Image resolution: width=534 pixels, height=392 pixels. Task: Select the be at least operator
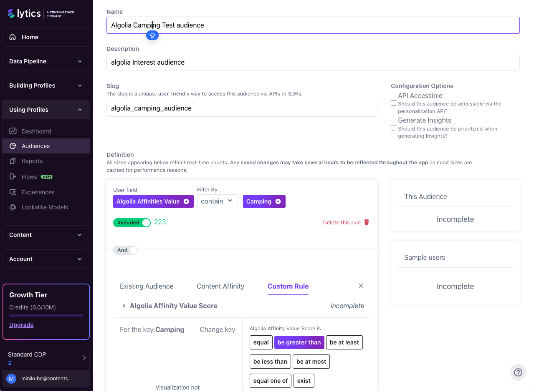344,342
